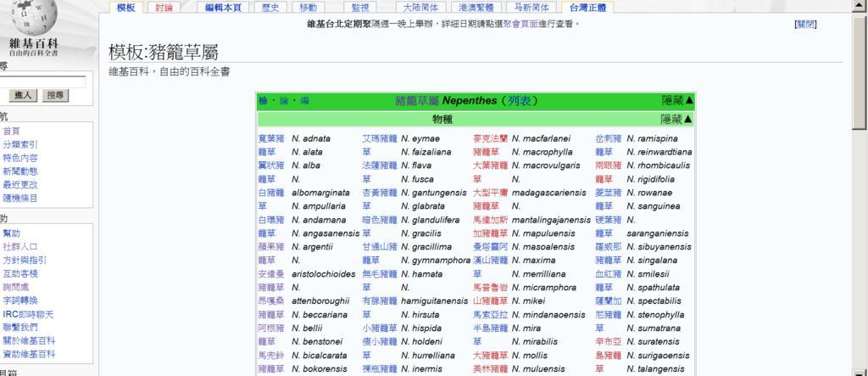Image resolution: width=868 pixels, height=376 pixels.
Task: Click the species name N. flava
Action: 416,166
